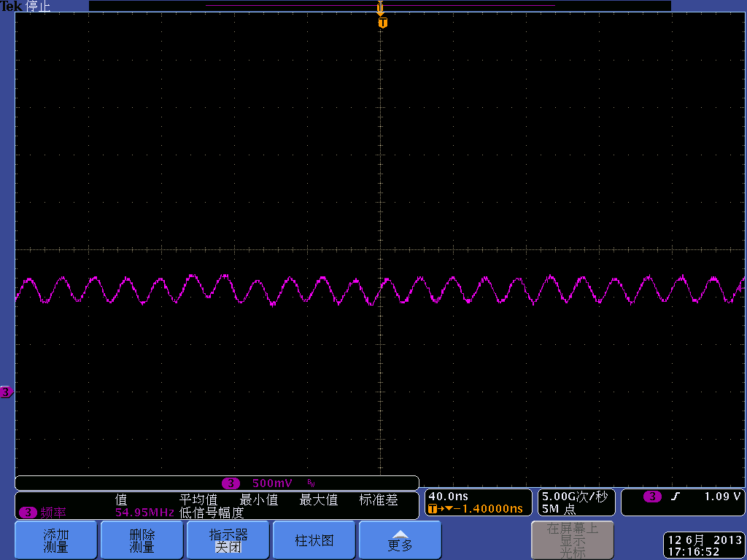Viewport: 747px width, 560px height.
Task: Click the trigger delay -1.40000ns readout
Action: (x=488, y=508)
